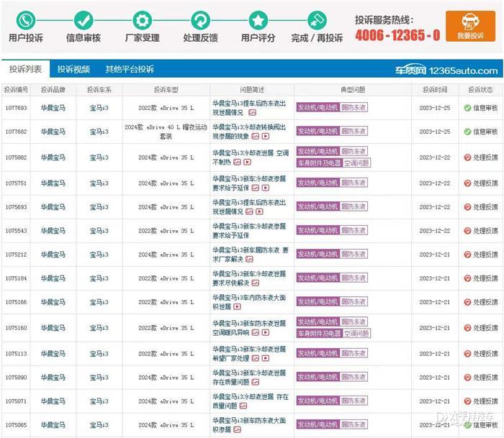Click 处理反馈 status for complaint 1075543

(x=480, y=231)
